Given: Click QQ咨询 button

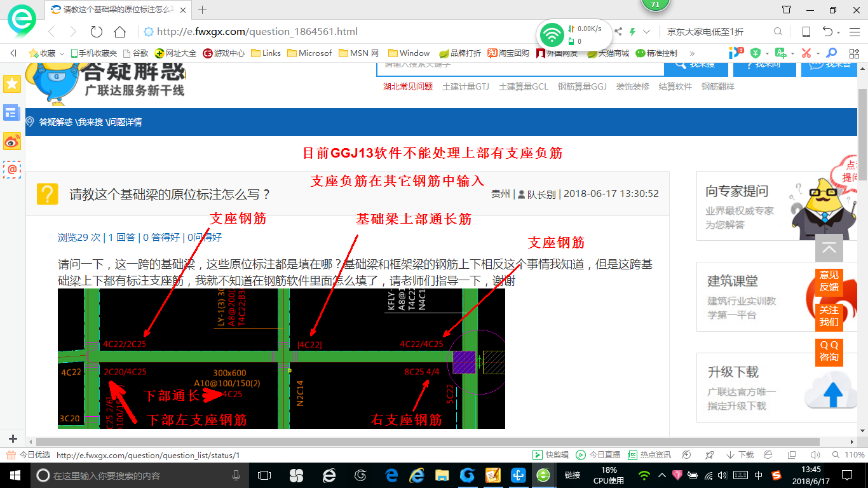Looking at the screenshot, I should 829,351.
